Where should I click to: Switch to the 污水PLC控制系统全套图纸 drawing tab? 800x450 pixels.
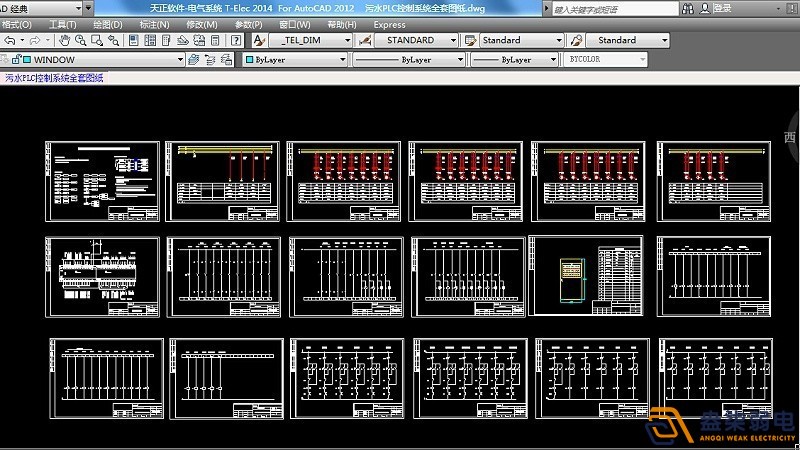tap(54, 77)
